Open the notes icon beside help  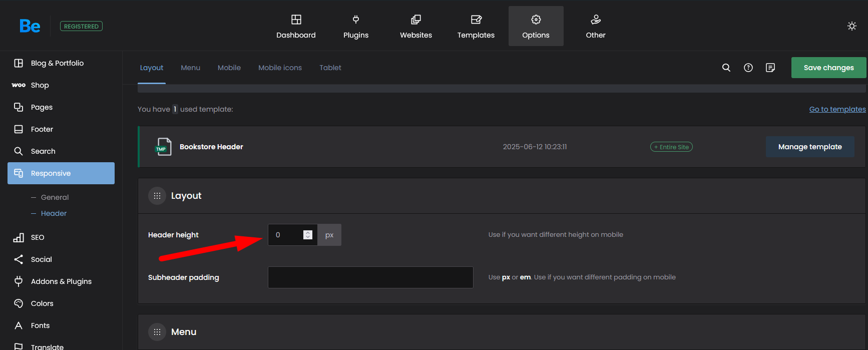770,68
